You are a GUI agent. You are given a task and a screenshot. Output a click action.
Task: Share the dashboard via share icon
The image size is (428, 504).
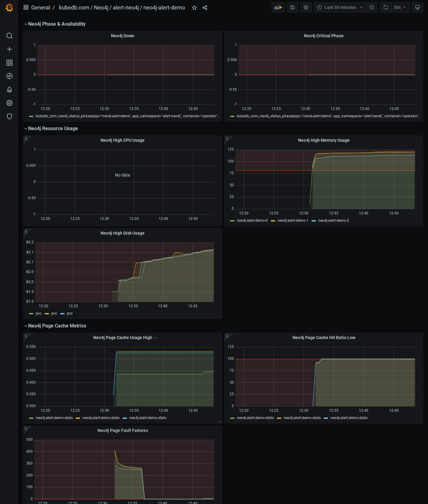[x=205, y=8]
